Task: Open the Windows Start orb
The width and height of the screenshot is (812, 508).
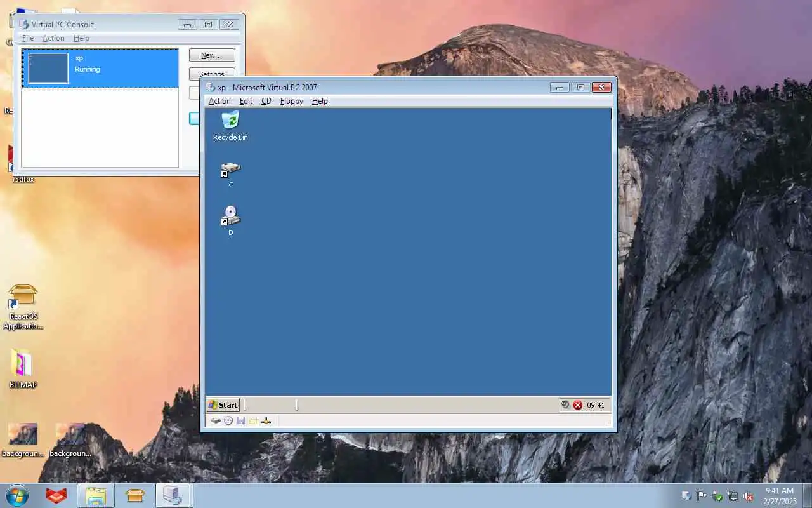Action: (17, 495)
